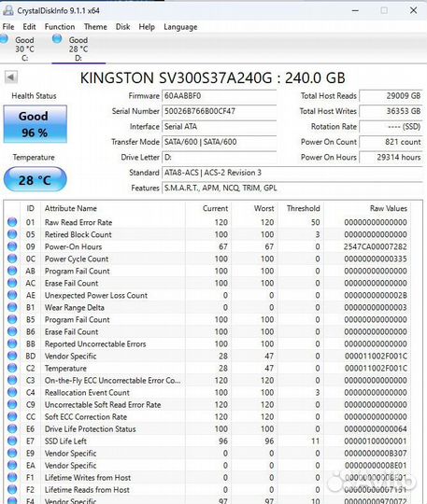Click the Interface field Serial ATA
427x504 pixels.
coord(220,127)
